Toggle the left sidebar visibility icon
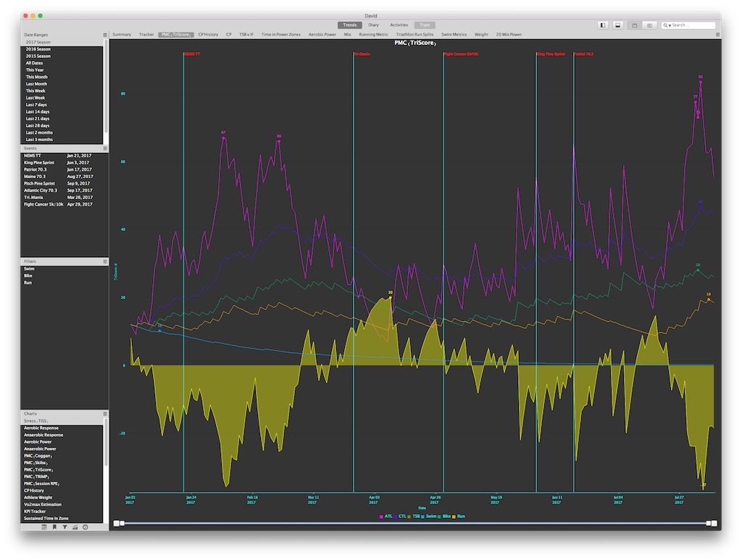Image resolution: width=742 pixels, height=560 pixels. click(602, 25)
